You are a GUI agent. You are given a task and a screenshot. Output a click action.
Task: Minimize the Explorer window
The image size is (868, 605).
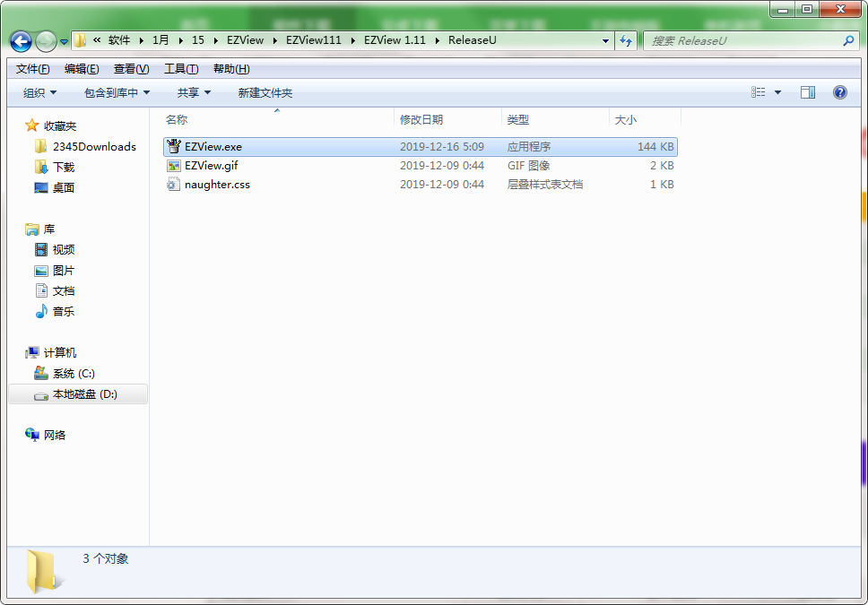pos(783,9)
